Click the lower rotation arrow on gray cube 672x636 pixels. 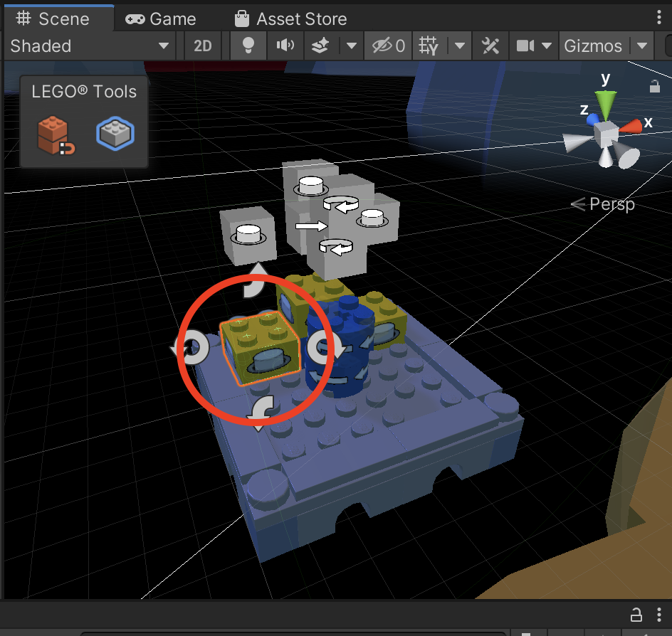click(336, 247)
